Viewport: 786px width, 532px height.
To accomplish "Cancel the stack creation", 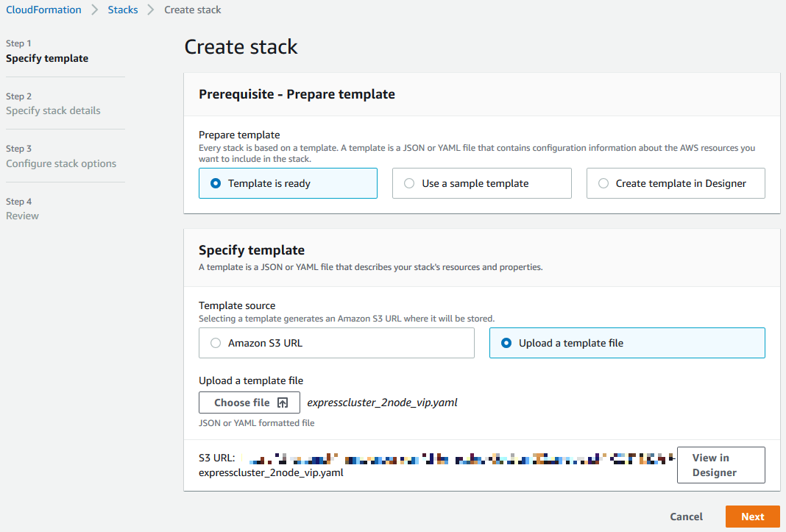I will [686, 517].
